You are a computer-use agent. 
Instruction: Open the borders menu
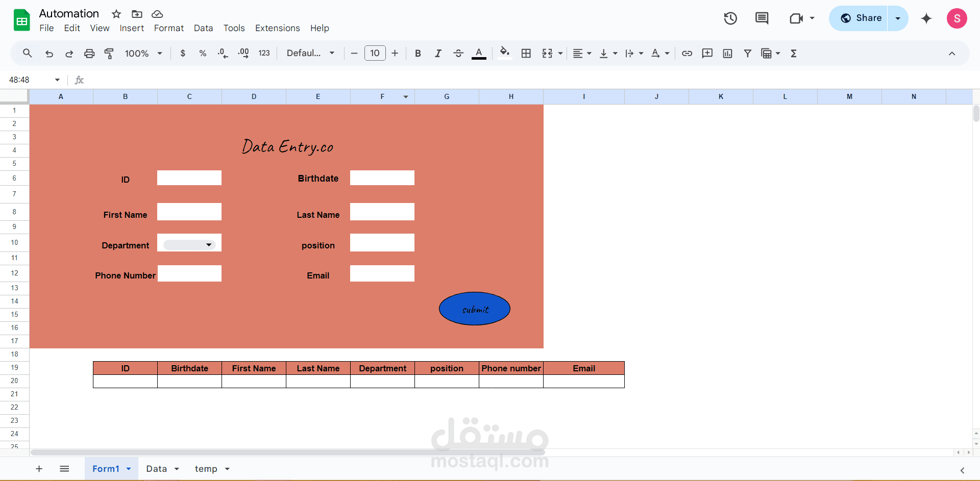click(x=526, y=54)
